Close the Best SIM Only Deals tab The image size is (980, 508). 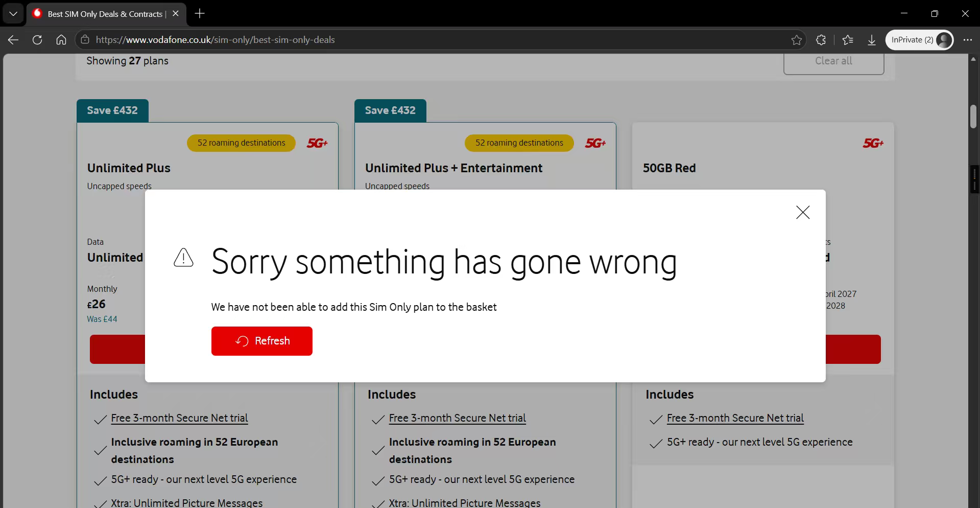tap(176, 14)
